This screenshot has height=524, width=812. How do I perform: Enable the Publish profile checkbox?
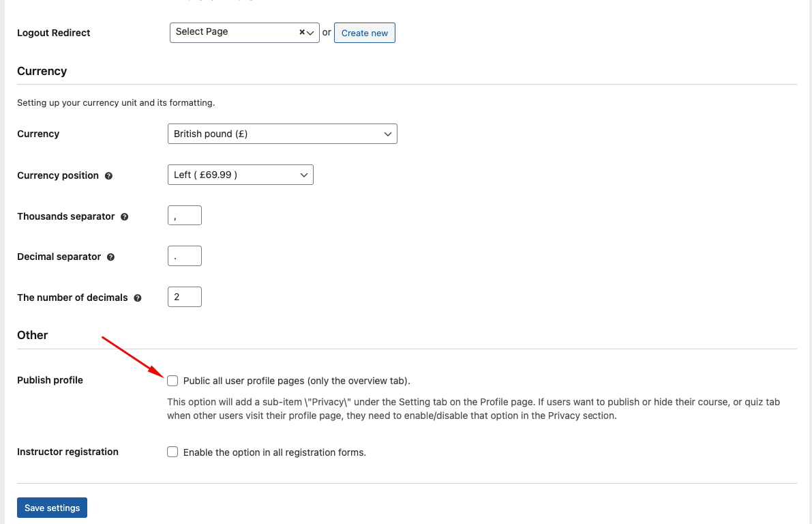point(172,381)
